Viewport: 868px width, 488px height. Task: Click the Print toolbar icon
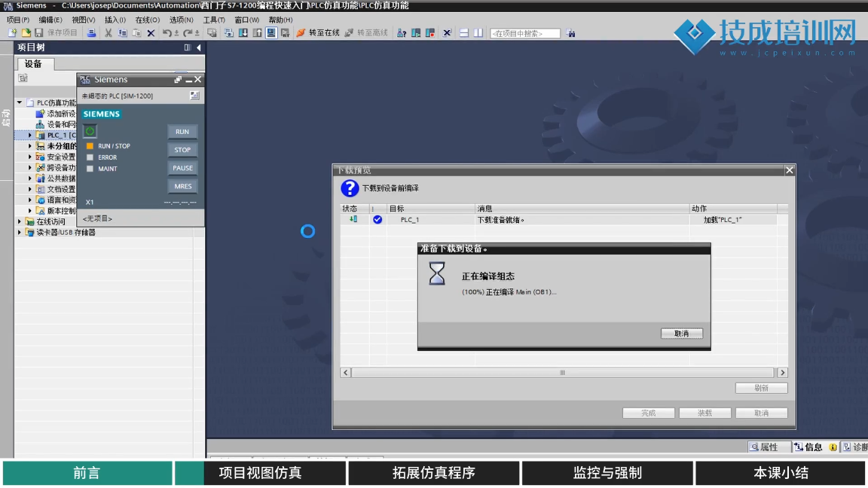91,33
